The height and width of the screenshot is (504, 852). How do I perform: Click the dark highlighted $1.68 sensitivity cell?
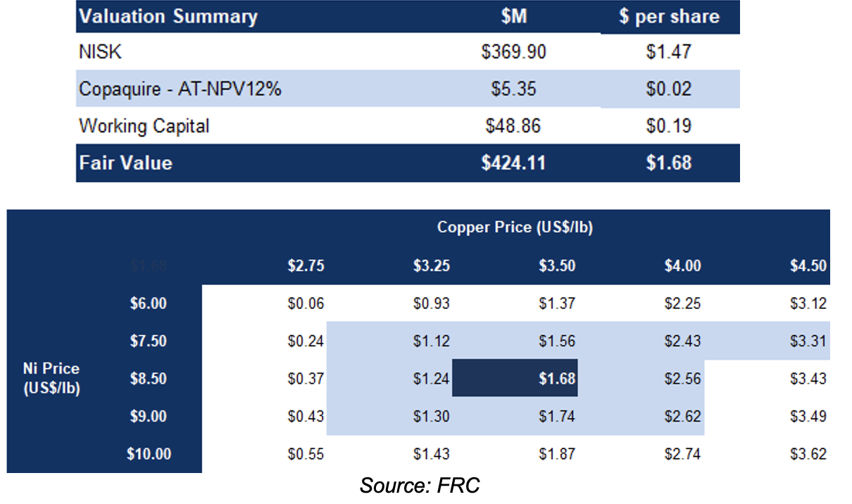pos(557,379)
